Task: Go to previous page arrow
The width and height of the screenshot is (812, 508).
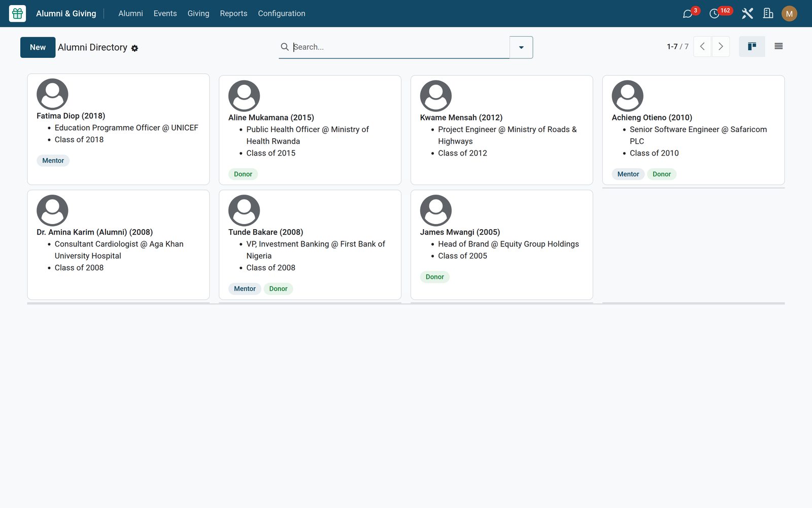Action: (702, 47)
